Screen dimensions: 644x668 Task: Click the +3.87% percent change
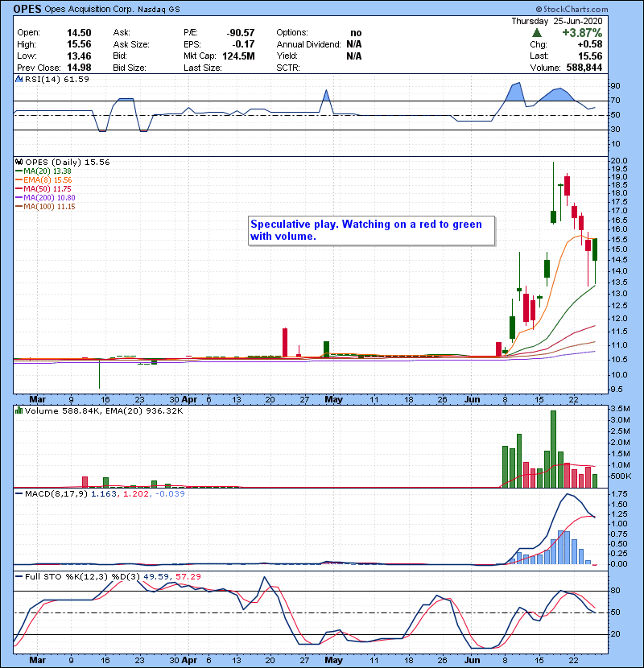point(582,33)
